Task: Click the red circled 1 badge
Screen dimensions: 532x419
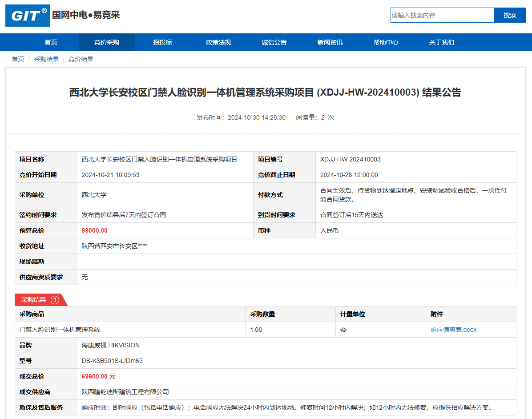Action: point(55,300)
